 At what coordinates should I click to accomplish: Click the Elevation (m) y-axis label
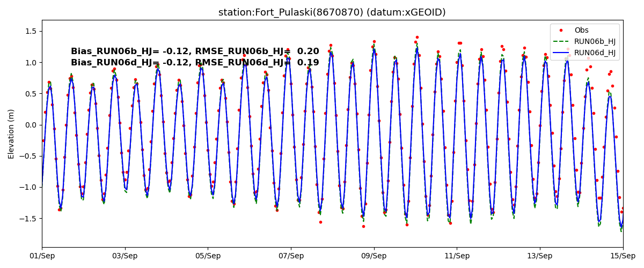[11, 133]
